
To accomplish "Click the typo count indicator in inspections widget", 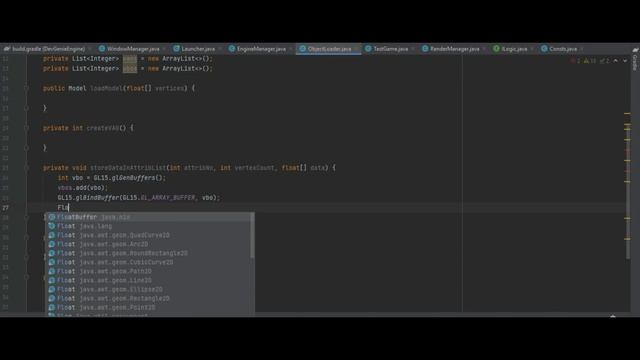I will 604,61.
